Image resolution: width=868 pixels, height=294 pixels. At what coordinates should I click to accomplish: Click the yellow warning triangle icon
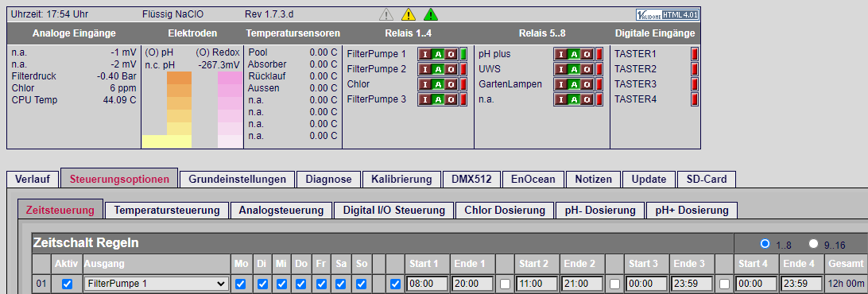[408, 14]
